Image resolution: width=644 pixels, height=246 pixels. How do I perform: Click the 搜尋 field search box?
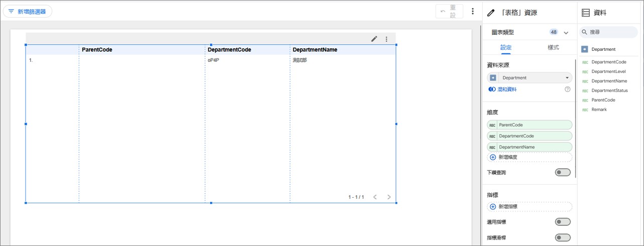(610, 32)
